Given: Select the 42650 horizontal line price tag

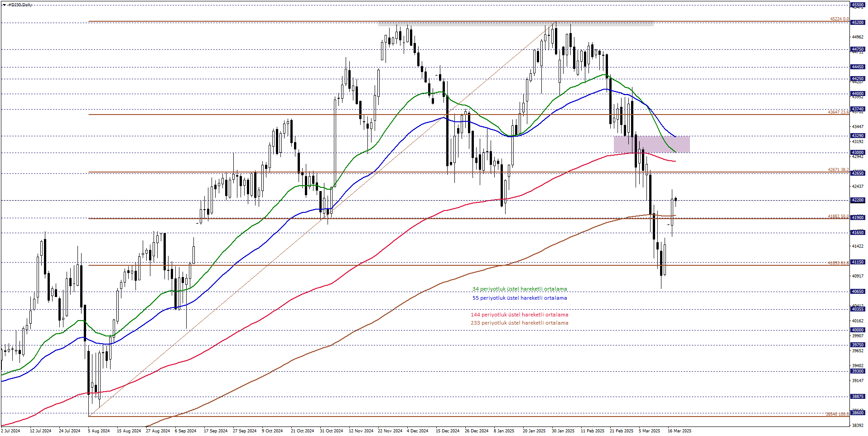Looking at the screenshot, I should coord(858,173).
